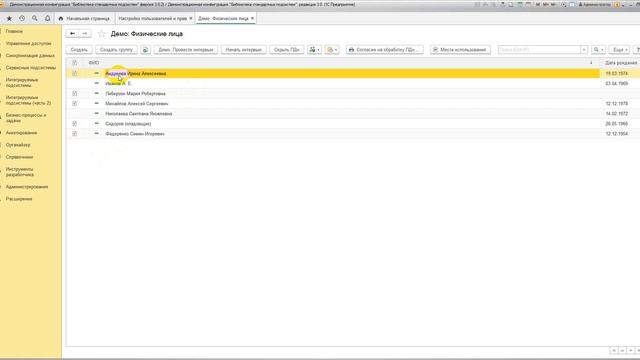Screen dimensions: 640x360
Task: Click the dash icon beside Михайлов Алексей
Action: pos(96,103)
